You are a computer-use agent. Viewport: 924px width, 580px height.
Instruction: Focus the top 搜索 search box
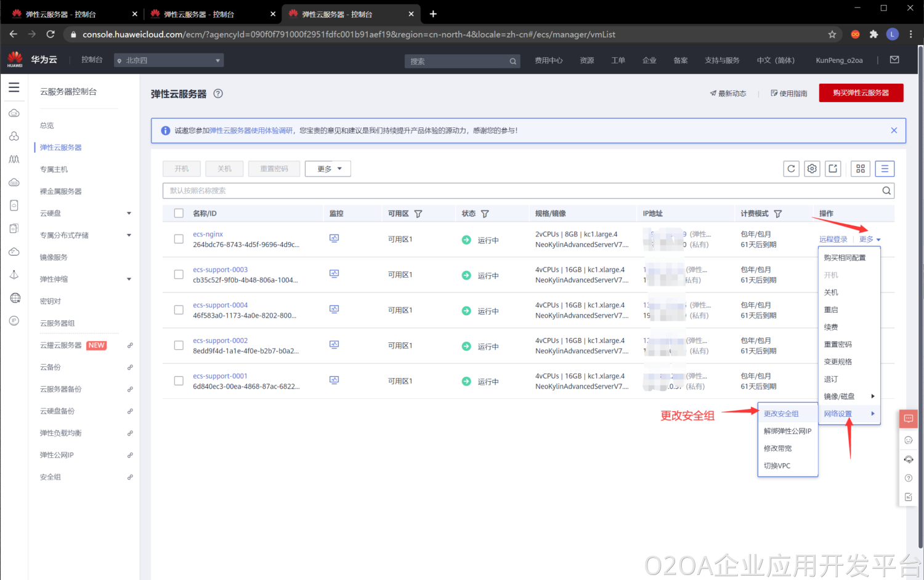click(463, 61)
